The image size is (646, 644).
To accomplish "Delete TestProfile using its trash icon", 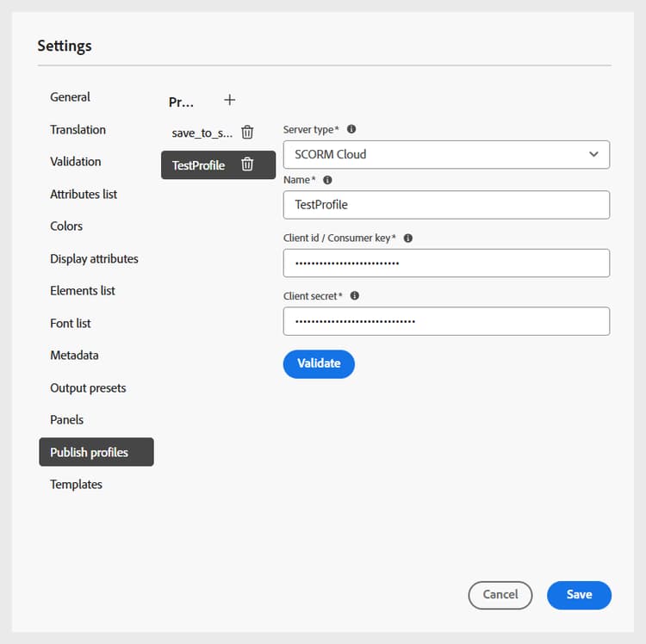I will [247, 164].
